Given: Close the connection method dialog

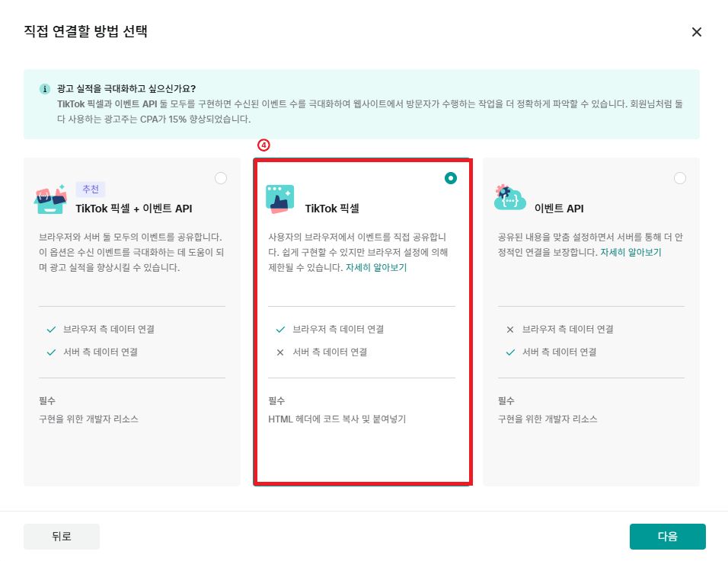Looking at the screenshot, I should (697, 32).
